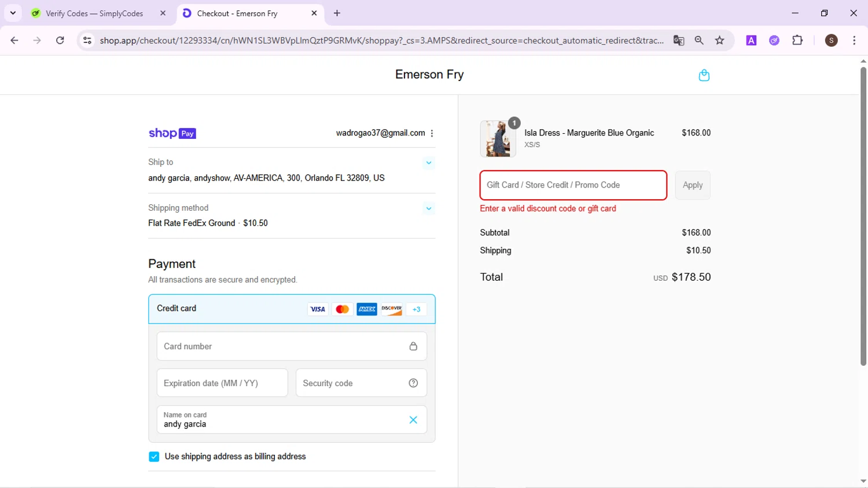Open the purple A extension
The height and width of the screenshot is (488, 868).
tap(751, 41)
